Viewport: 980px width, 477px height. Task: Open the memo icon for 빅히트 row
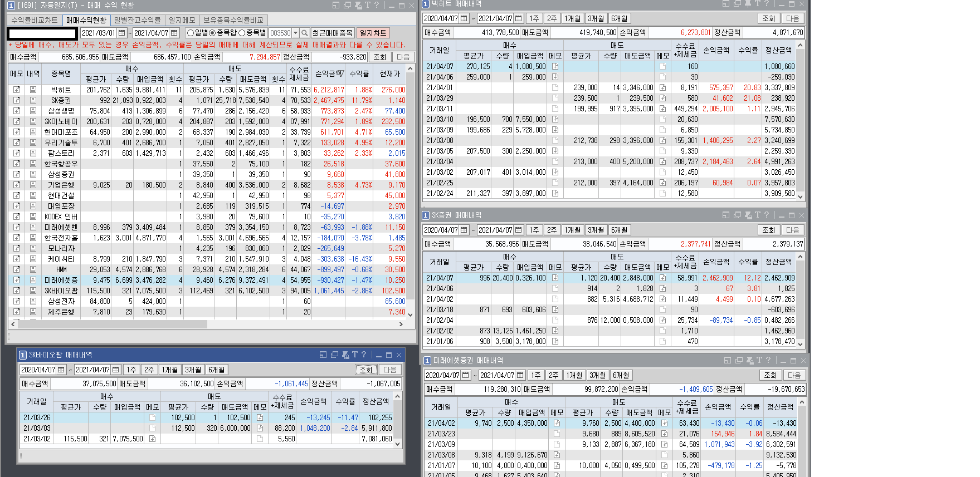[x=17, y=90]
